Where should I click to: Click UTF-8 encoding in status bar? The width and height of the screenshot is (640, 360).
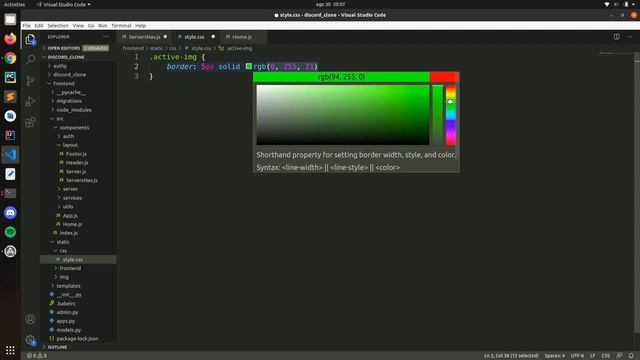point(577,356)
